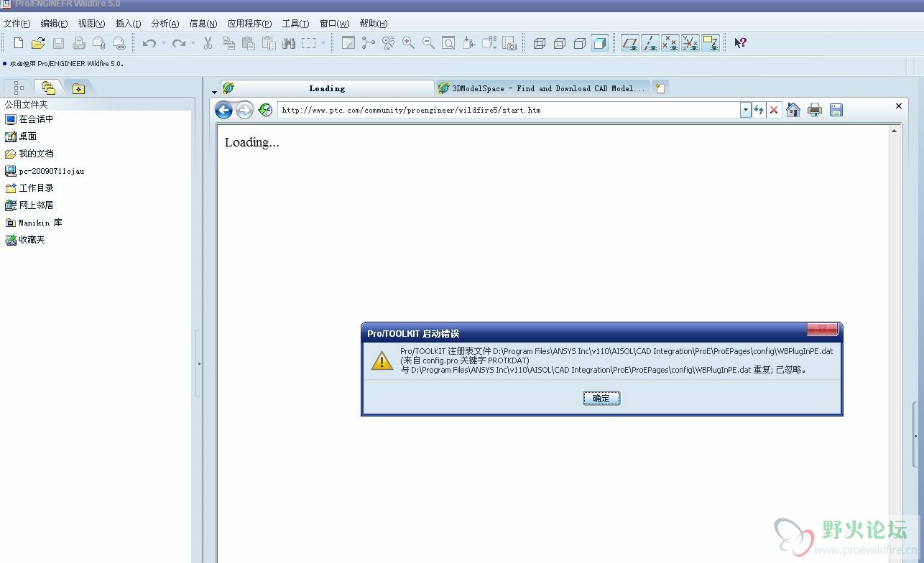Click the Find binoculars icon
Image resolution: width=924 pixels, height=563 pixels.
coord(289,43)
